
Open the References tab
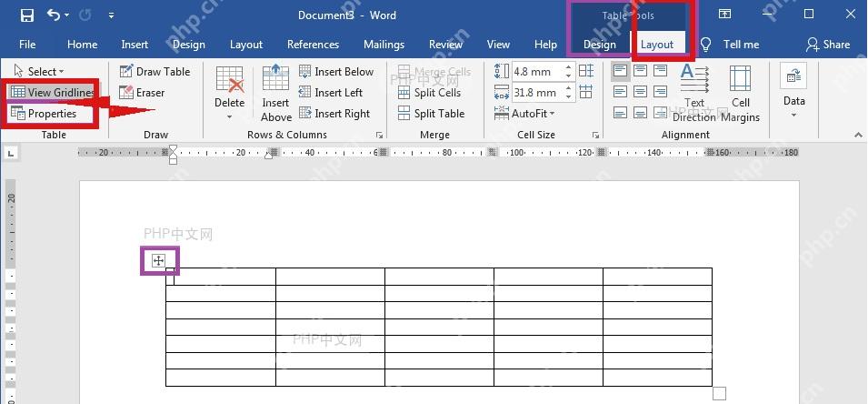pos(313,45)
